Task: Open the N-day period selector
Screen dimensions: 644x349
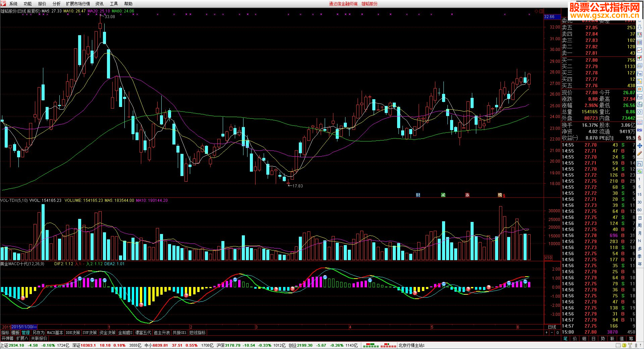Action: tap(640, 241)
